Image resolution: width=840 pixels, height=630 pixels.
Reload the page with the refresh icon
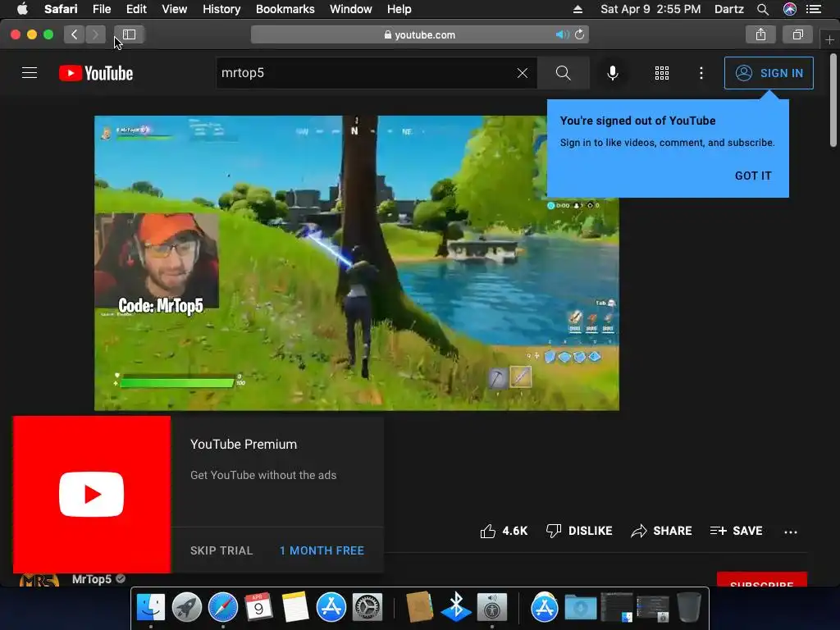pos(580,34)
